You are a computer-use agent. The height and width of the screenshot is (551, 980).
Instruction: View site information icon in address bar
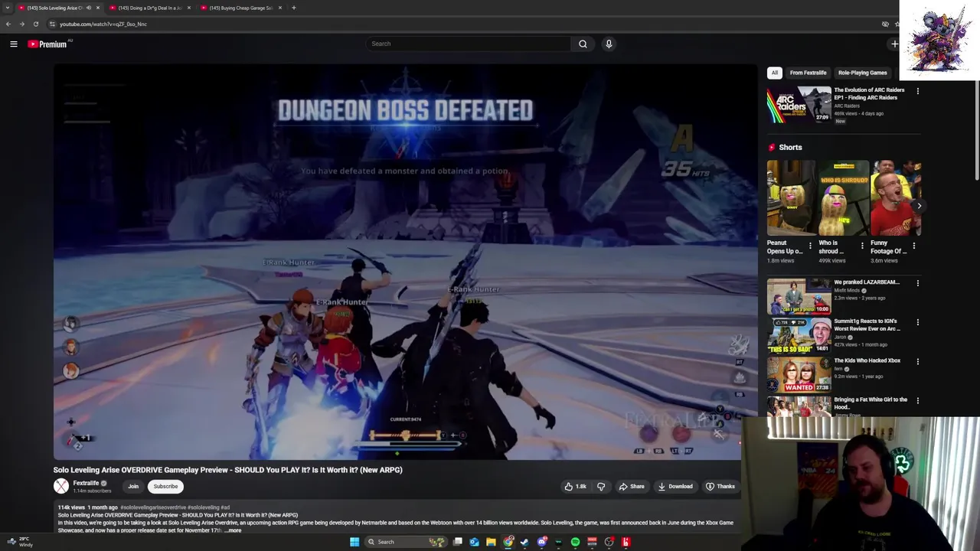[x=52, y=24]
